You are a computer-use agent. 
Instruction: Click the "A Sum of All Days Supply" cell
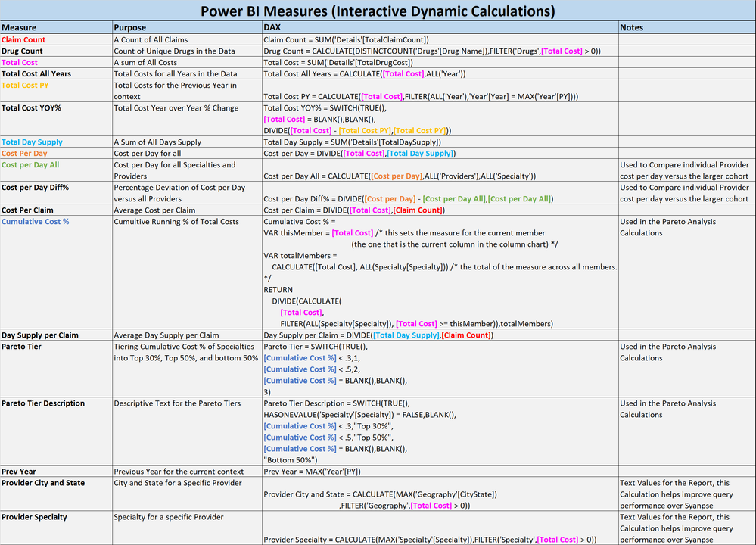click(188, 142)
